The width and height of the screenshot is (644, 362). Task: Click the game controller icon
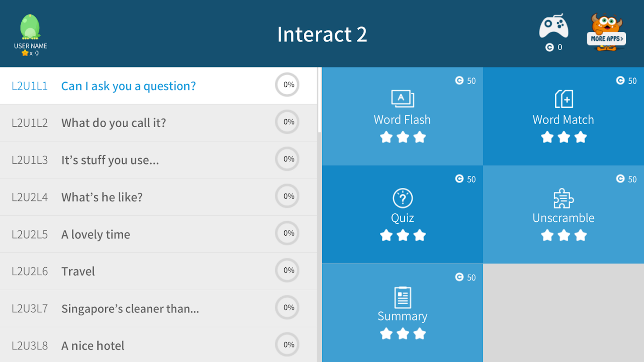553,27
